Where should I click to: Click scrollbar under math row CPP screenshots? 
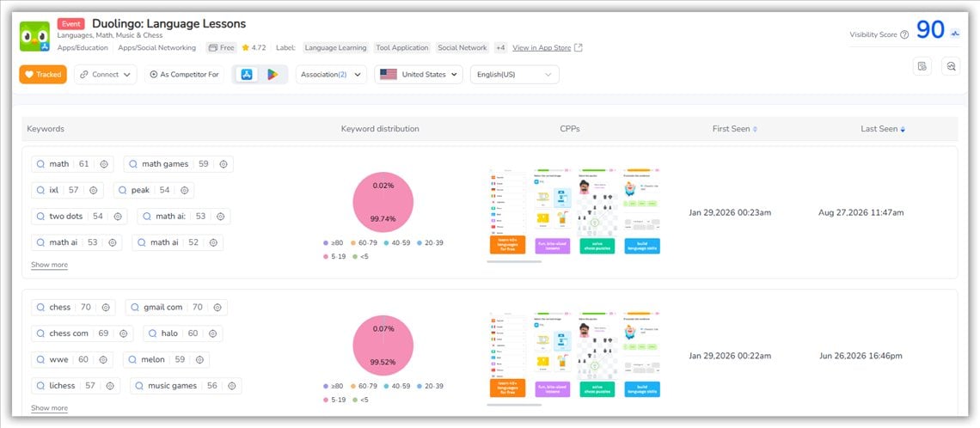pyautogui.click(x=514, y=261)
